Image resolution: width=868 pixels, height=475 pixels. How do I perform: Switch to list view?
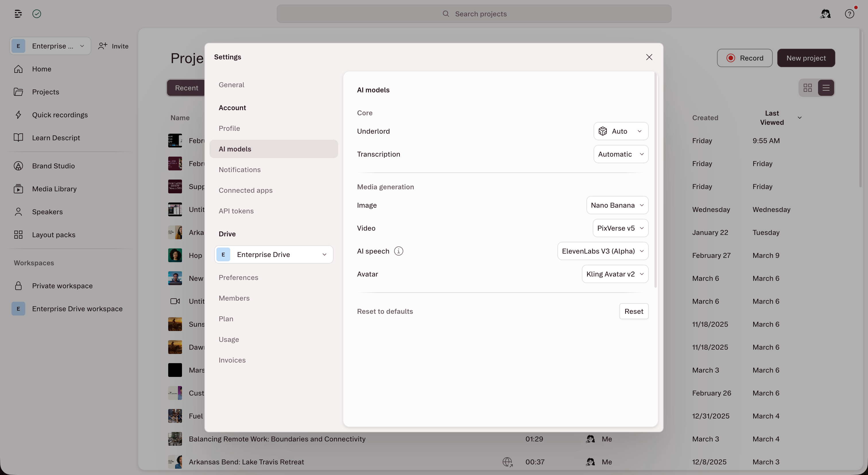click(x=826, y=88)
